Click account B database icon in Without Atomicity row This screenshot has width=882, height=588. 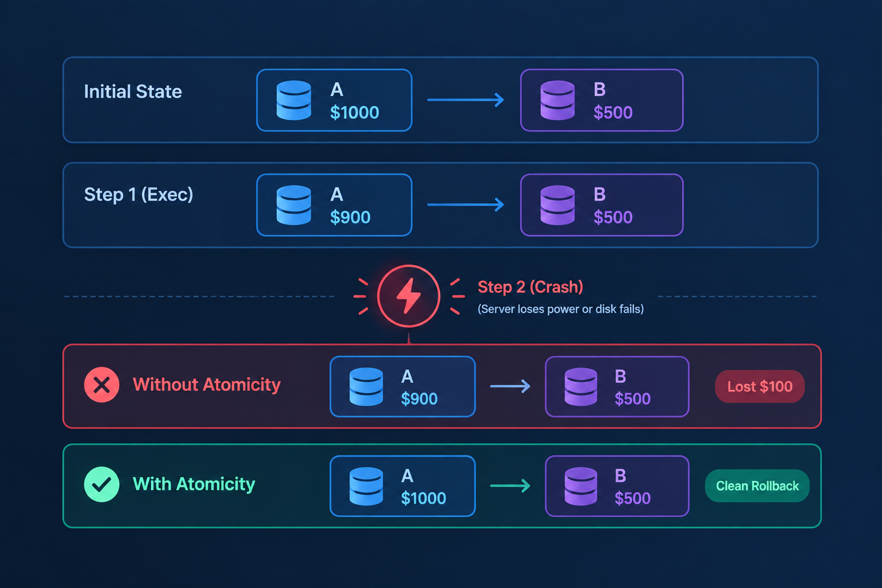click(x=581, y=386)
